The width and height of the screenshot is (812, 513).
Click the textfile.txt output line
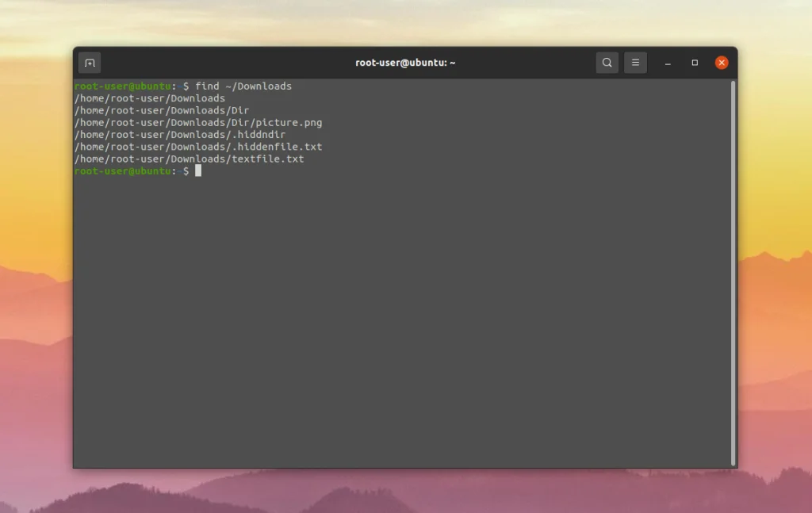[189, 159]
